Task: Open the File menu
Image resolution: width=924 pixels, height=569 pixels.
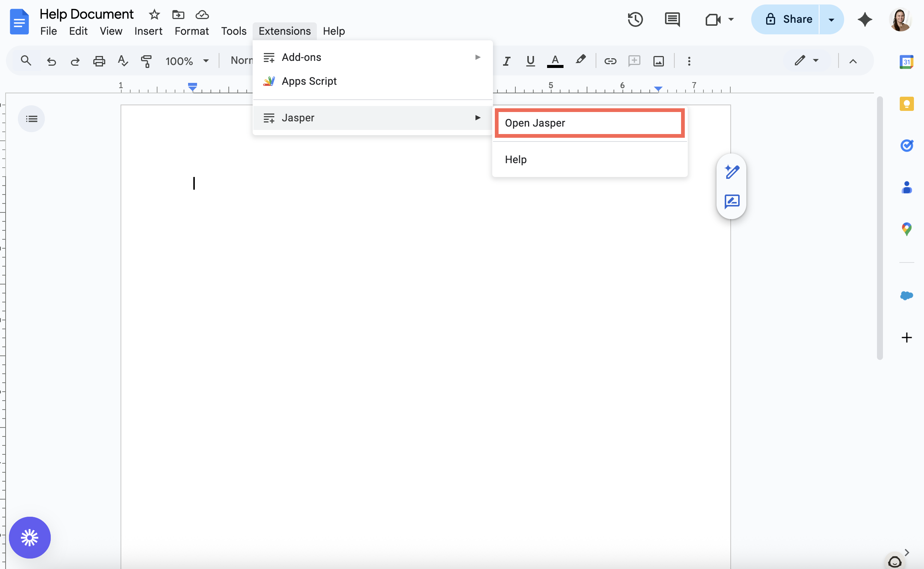Action: coord(49,31)
